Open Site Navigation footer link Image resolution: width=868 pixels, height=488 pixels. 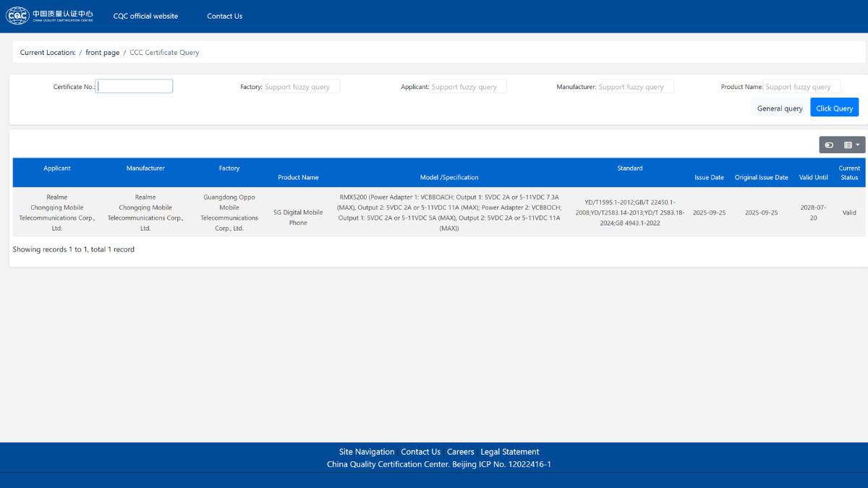pyautogui.click(x=367, y=452)
